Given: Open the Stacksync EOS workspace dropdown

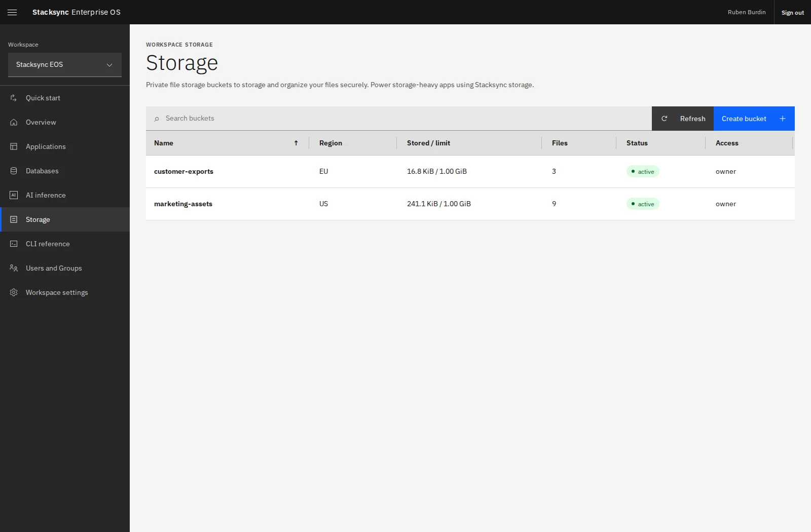Looking at the screenshot, I should click(65, 65).
